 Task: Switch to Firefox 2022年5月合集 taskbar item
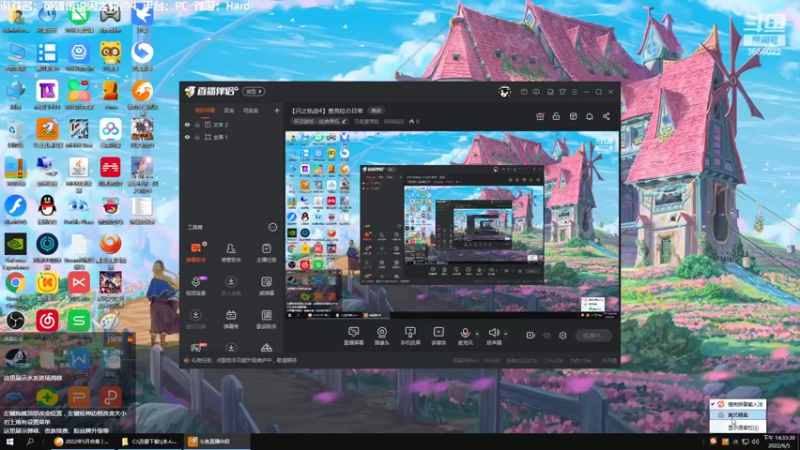(82, 441)
